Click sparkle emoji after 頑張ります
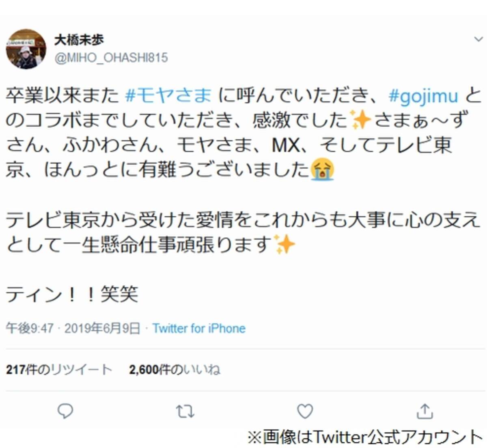 tap(284, 245)
